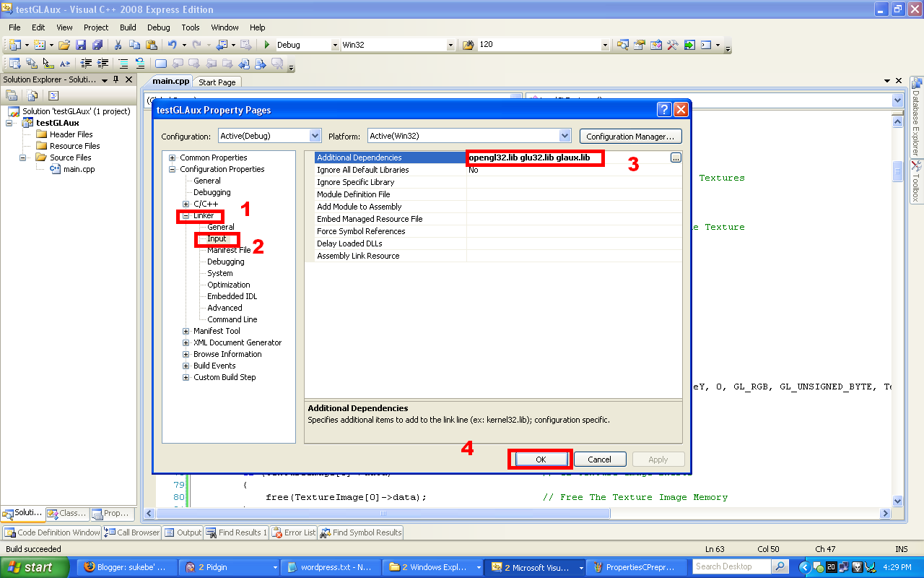Switch to the Error List tab
This screenshot has height=578, width=924.
tap(294, 532)
